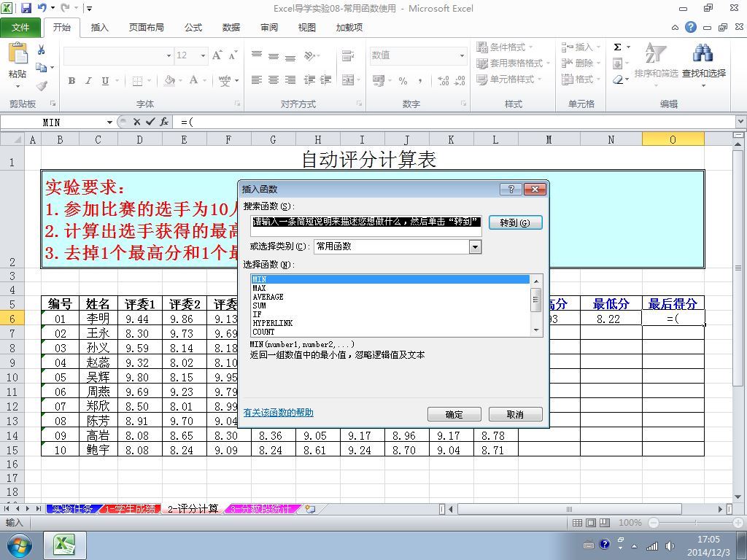Open the help link for this function
The height and width of the screenshot is (560, 747).
[x=278, y=413]
